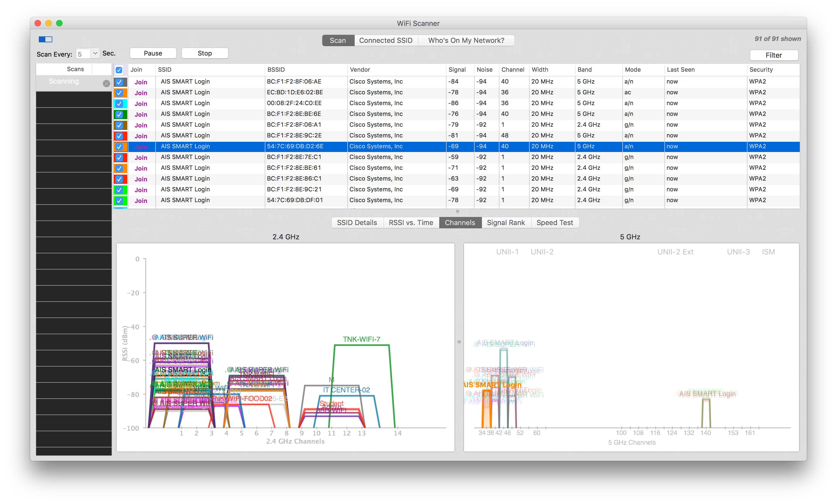837x504 pixels.
Task: Open the Signal Rank tab
Action: [x=506, y=222]
